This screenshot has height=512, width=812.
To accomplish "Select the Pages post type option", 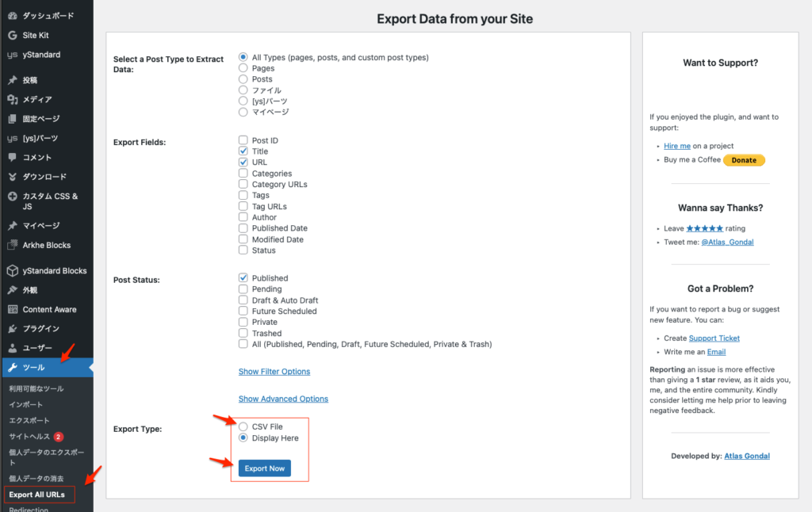I will (x=243, y=68).
